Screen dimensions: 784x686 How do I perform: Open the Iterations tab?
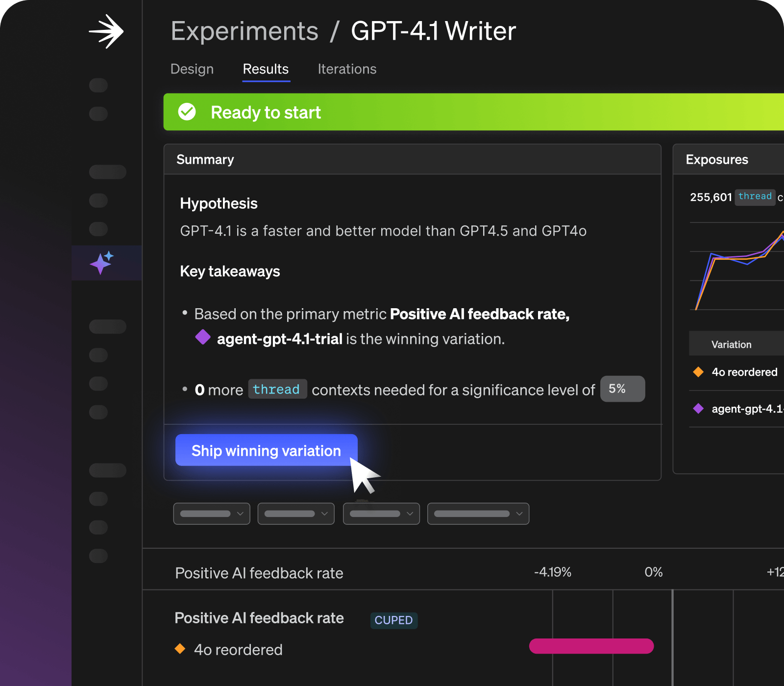347,69
